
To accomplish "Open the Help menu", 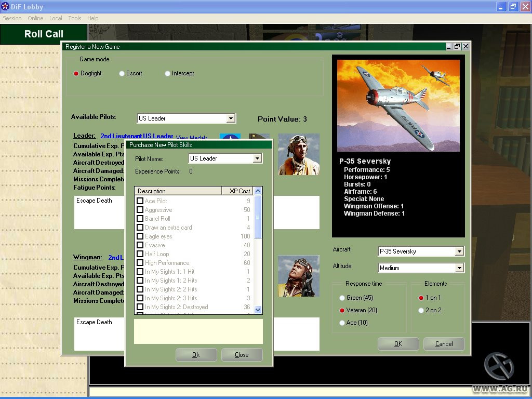I will [92, 18].
